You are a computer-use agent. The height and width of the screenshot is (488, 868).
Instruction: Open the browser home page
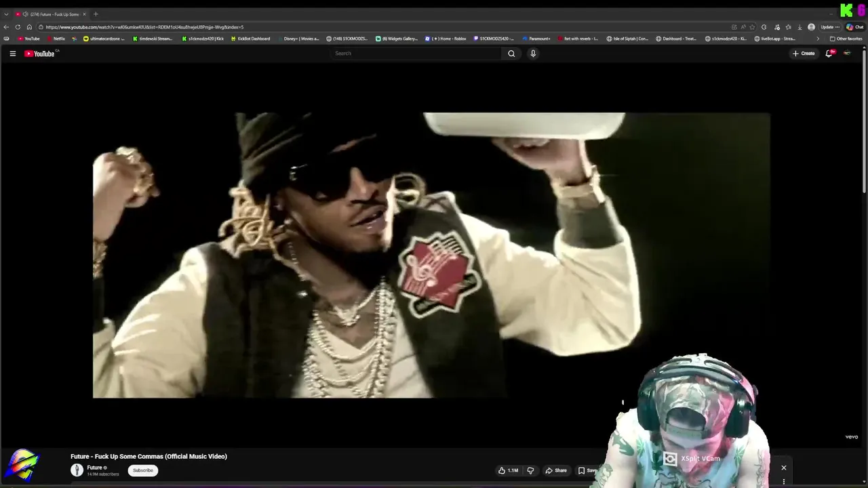pyautogui.click(x=29, y=27)
